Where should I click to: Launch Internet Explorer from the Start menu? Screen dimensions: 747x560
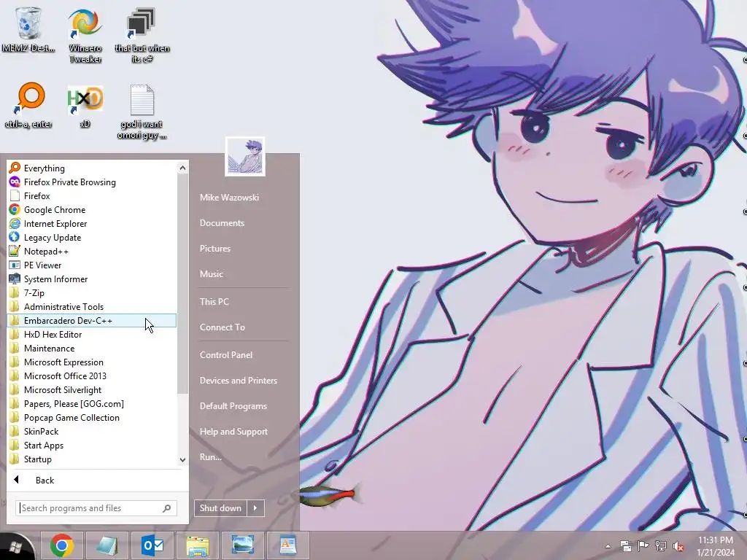click(x=91, y=223)
